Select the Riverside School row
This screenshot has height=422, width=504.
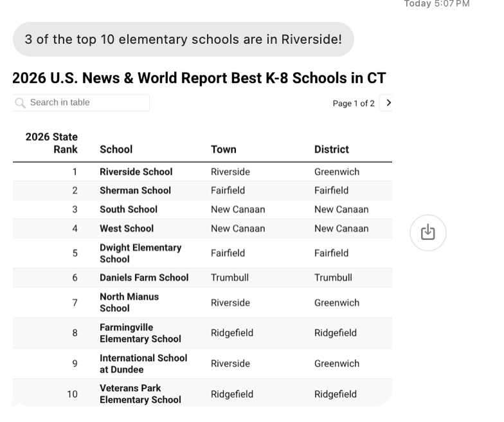point(203,172)
